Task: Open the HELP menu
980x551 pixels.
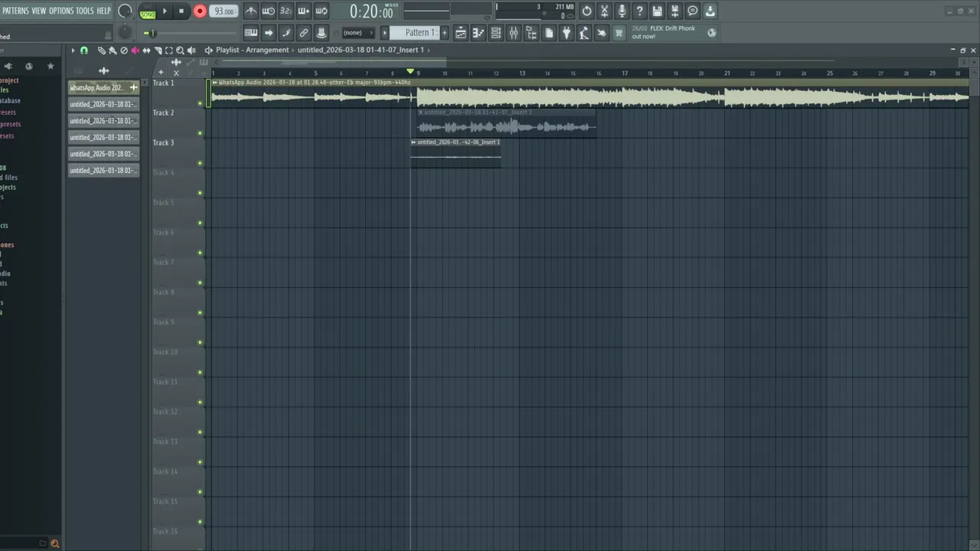Action: pyautogui.click(x=104, y=11)
